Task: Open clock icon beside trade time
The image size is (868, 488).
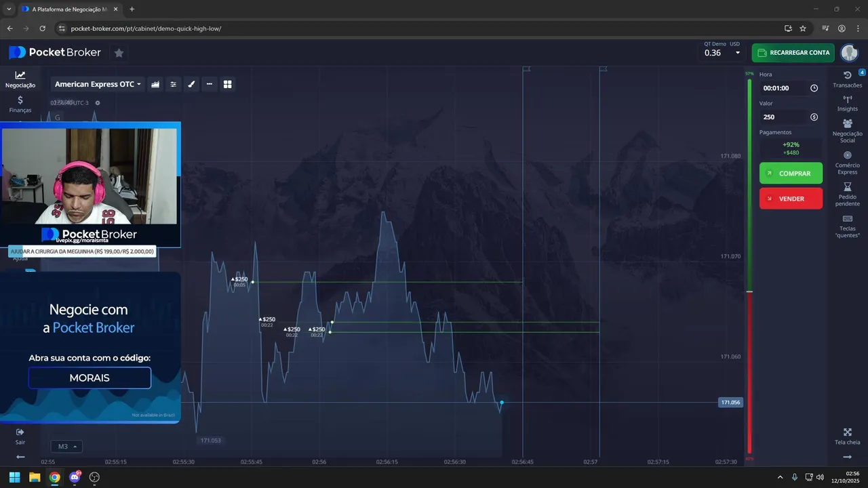Action: pyautogui.click(x=814, y=88)
